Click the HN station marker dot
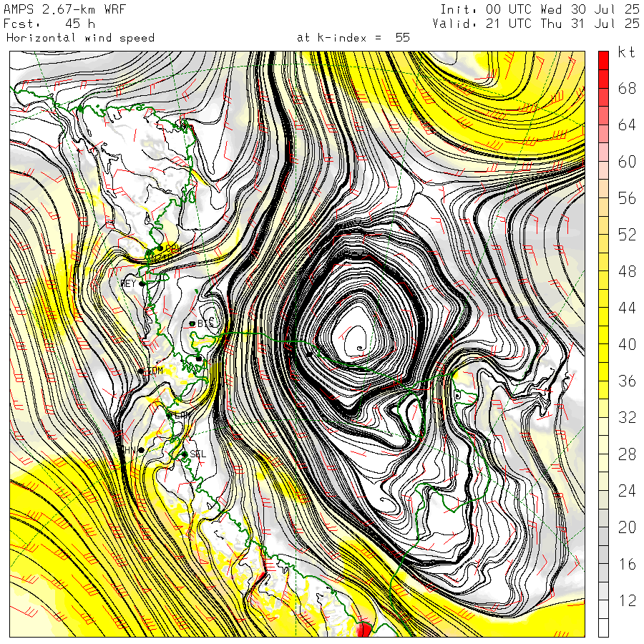644x644 pixels. click(141, 450)
